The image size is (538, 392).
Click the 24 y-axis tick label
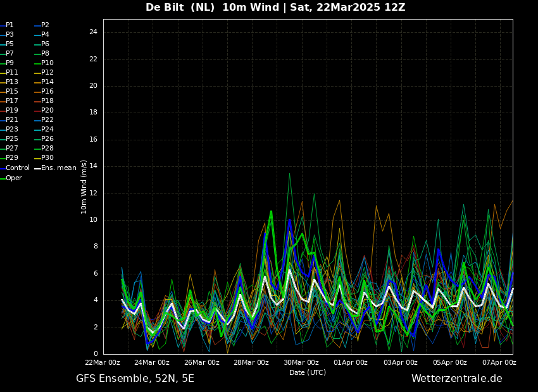(93, 32)
